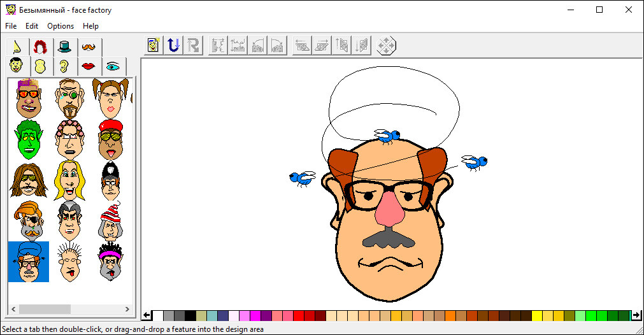Click the thumbnail list scroll-right arrow
The height and width of the screenshot is (335, 644).
[127, 309]
